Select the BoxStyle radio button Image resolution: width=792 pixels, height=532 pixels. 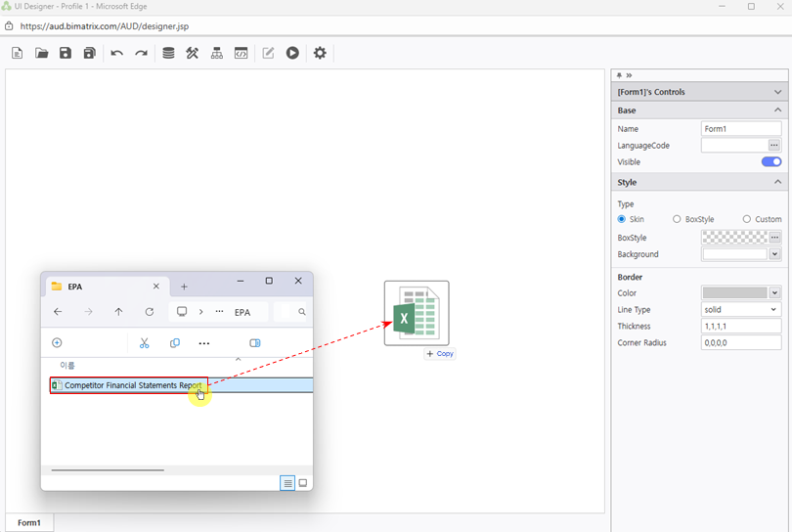tap(677, 219)
